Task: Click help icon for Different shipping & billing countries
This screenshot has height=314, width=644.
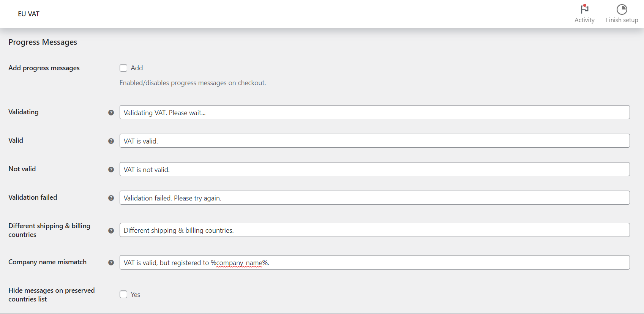Action: 111,230
